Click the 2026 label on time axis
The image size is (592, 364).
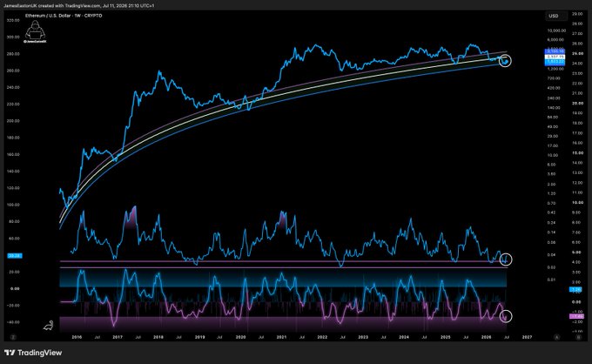coord(487,337)
